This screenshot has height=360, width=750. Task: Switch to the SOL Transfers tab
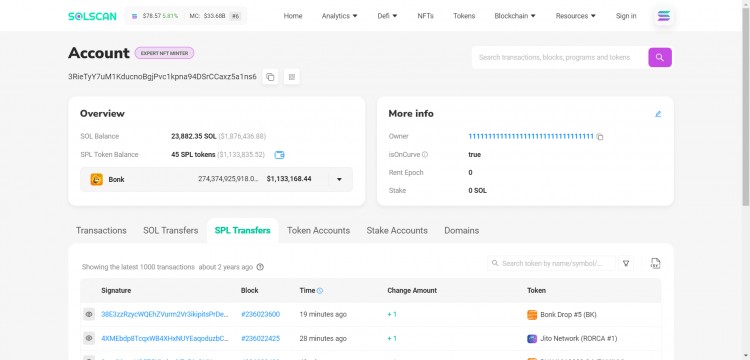(171, 230)
